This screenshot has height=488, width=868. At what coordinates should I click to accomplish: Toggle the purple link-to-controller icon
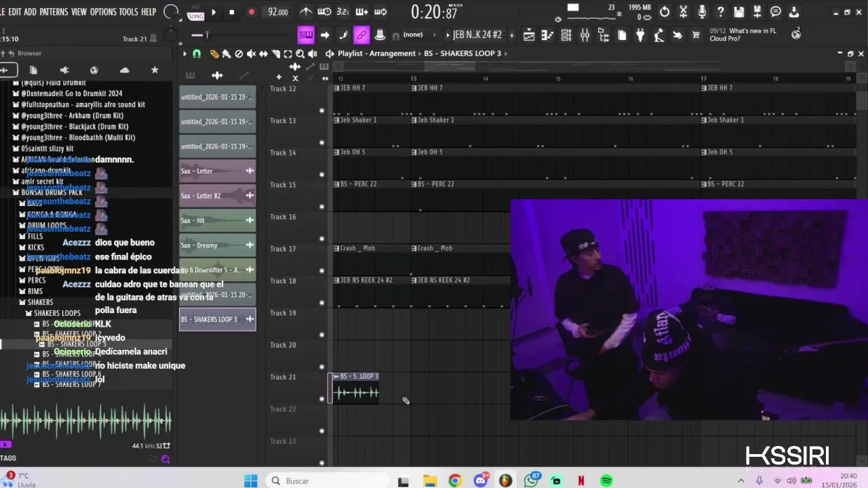[x=361, y=35]
